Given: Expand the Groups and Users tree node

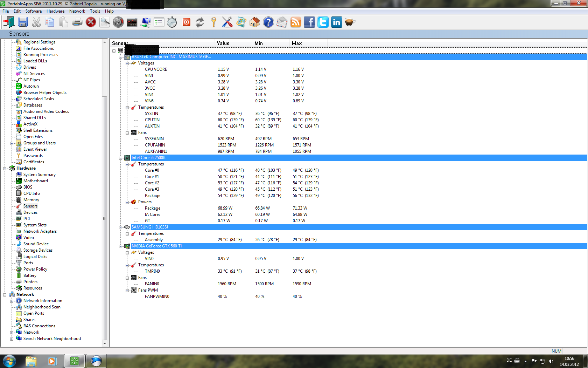Looking at the screenshot, I should (x=12, y=143).
